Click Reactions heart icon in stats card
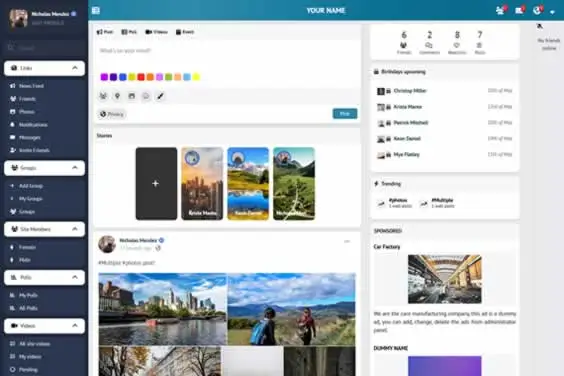564x376 pixels. (x=456, y=45)
